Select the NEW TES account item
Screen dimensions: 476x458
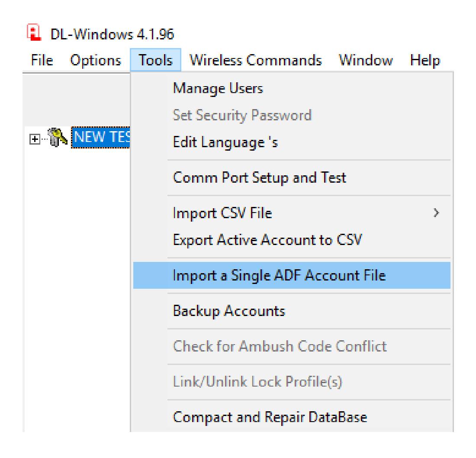pyautogui.click(x=101, y=137)
